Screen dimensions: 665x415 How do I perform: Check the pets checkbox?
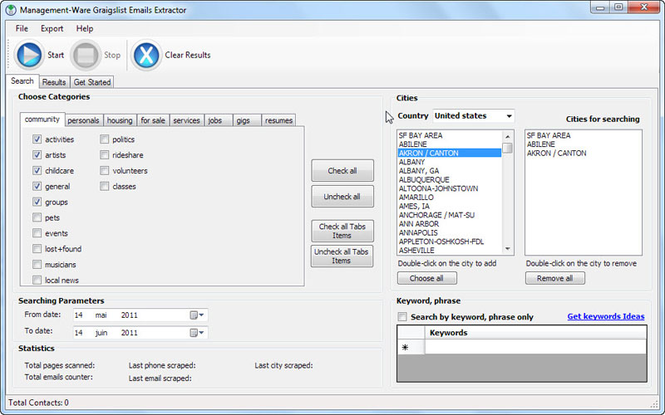point(37,217)
